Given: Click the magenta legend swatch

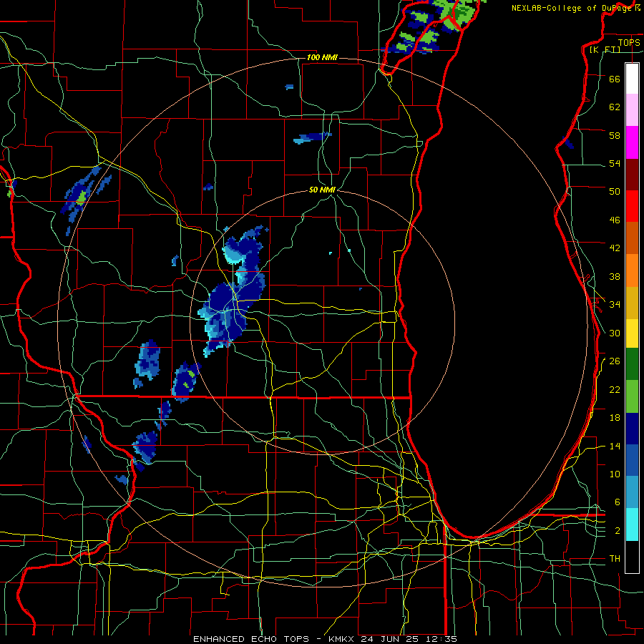Looking at the screenshot, I should pos(632,142).
